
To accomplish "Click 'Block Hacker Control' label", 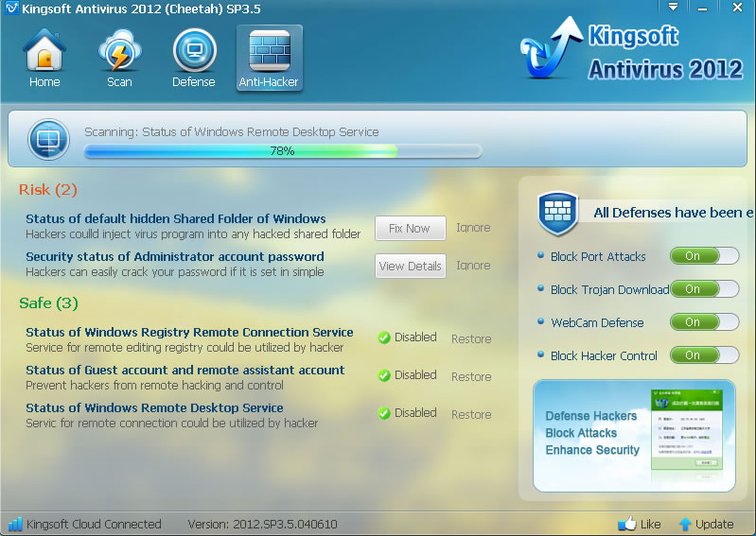I will (x=604, y=355).
